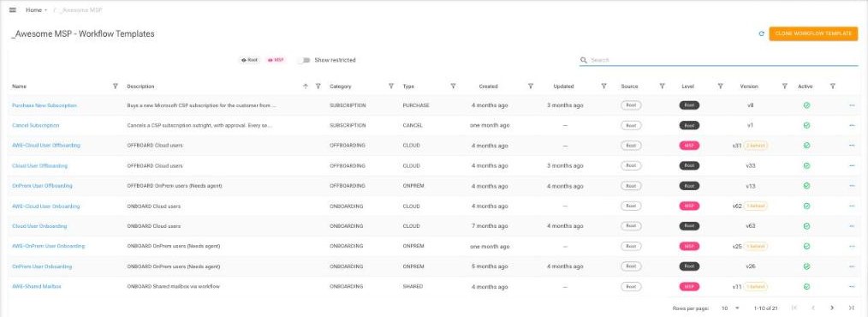Open the AWE-Shared Mailbox template
Viewport: 868px width, 317px height.
[x=37, y=286]
